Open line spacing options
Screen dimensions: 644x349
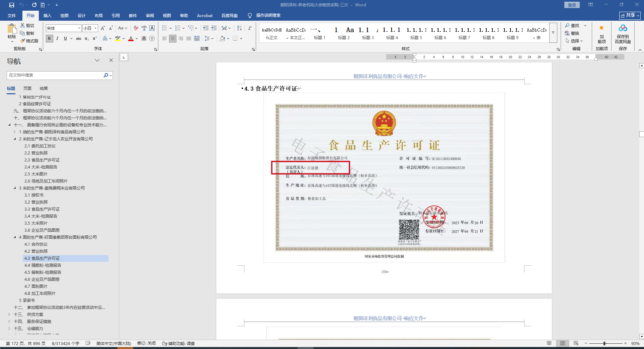(x=209, y=38)
